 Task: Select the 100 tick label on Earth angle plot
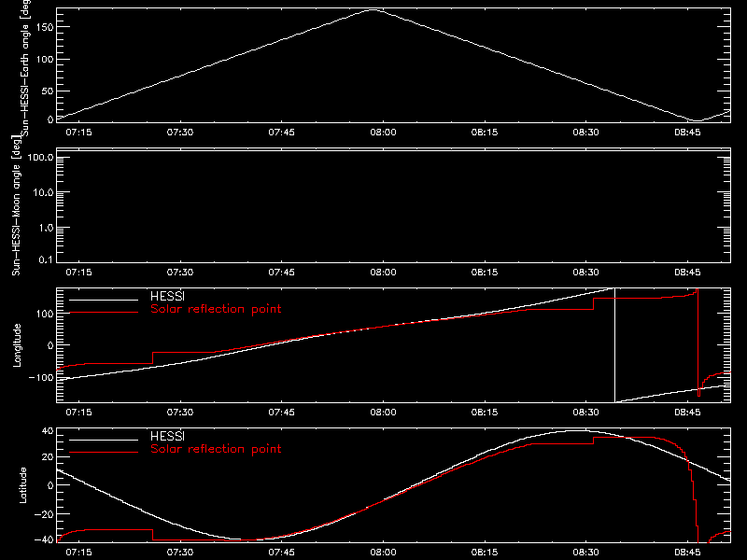tap(44, 60)
